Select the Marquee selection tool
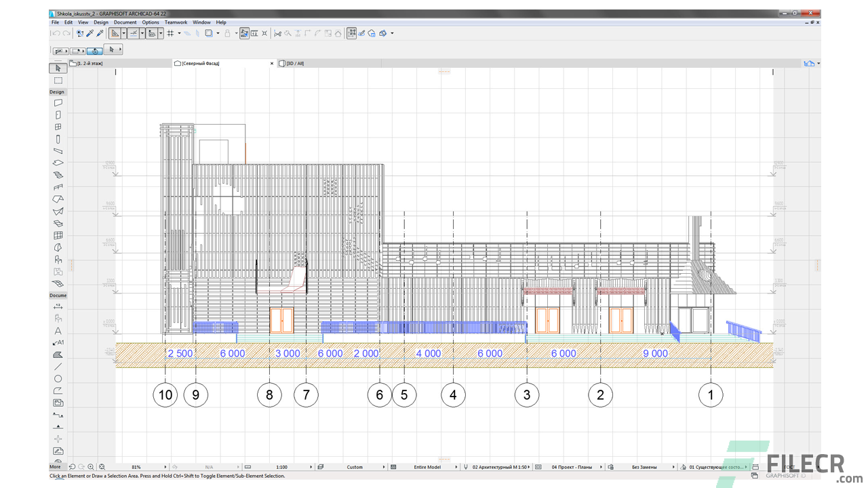Image resolution: width=868 pixels, height=488 pixels. pos(58,80)
